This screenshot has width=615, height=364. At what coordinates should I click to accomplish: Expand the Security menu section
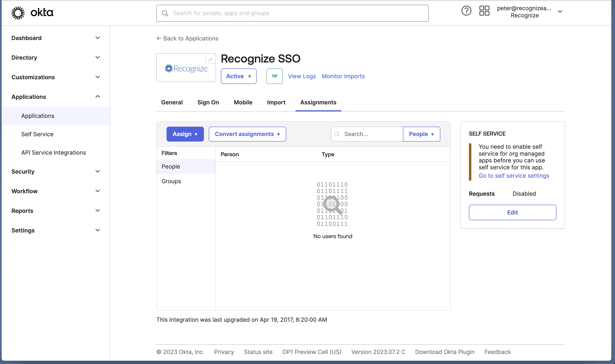(x=56, y=171)
